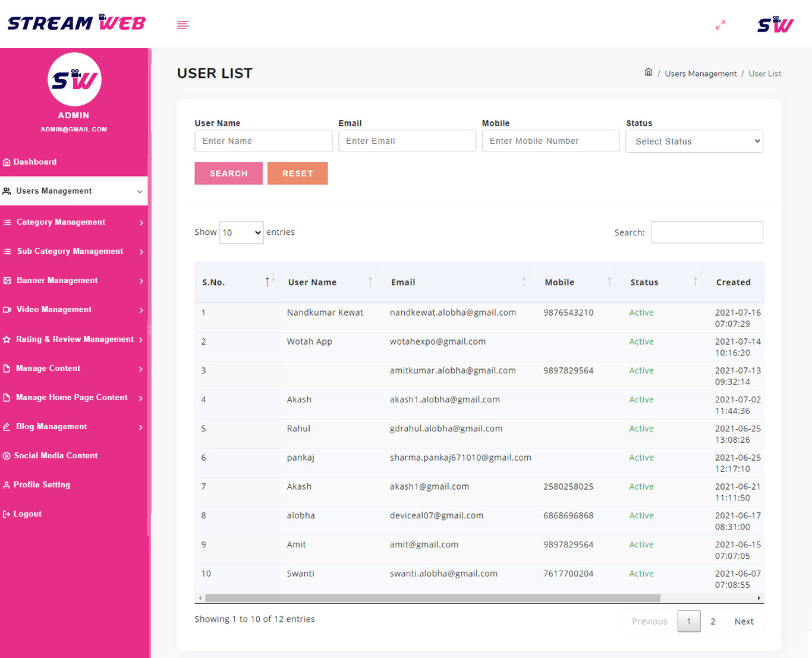The image size is (812, 658).
Task: Open Banner Management in the sidebar
Action: tap(57, 281)
